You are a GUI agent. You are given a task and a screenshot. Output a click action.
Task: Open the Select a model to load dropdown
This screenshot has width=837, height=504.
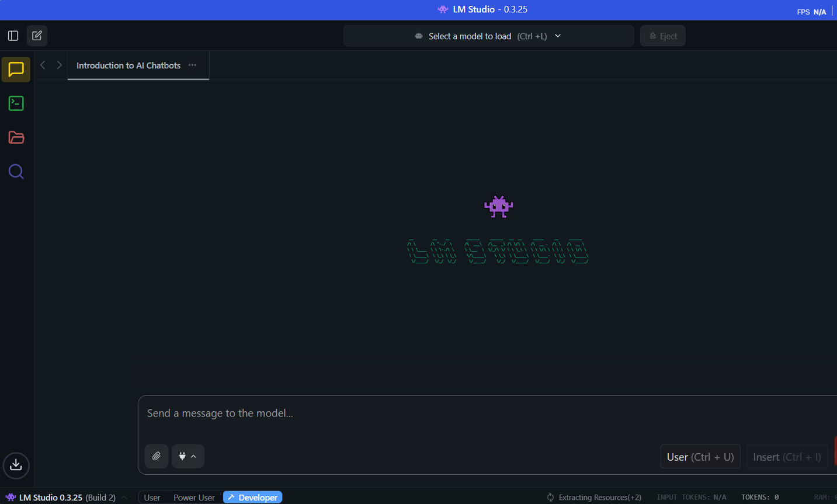pyautogui.click(x=488, y=36)
